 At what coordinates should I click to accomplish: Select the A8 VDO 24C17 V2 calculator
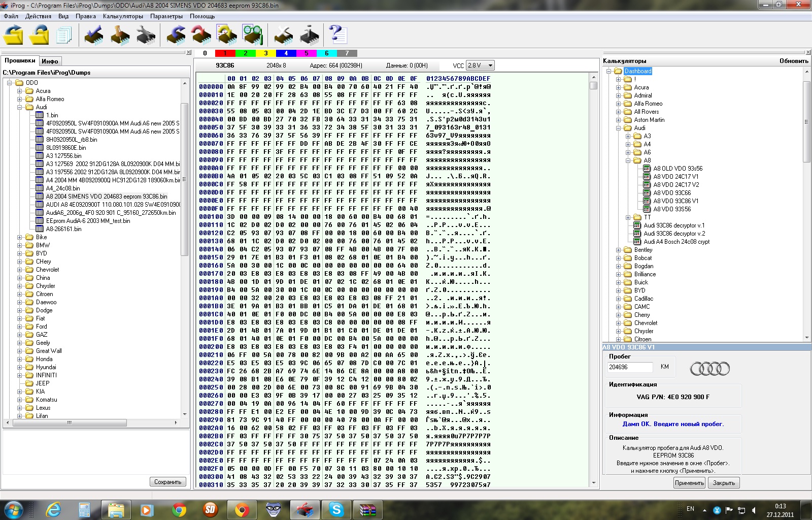click(676, 185)
